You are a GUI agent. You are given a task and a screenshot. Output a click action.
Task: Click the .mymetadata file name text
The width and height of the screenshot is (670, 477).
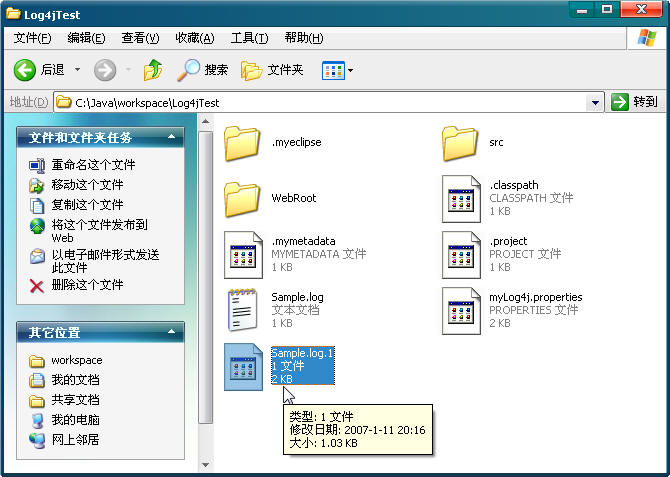(x=303, y=241)
